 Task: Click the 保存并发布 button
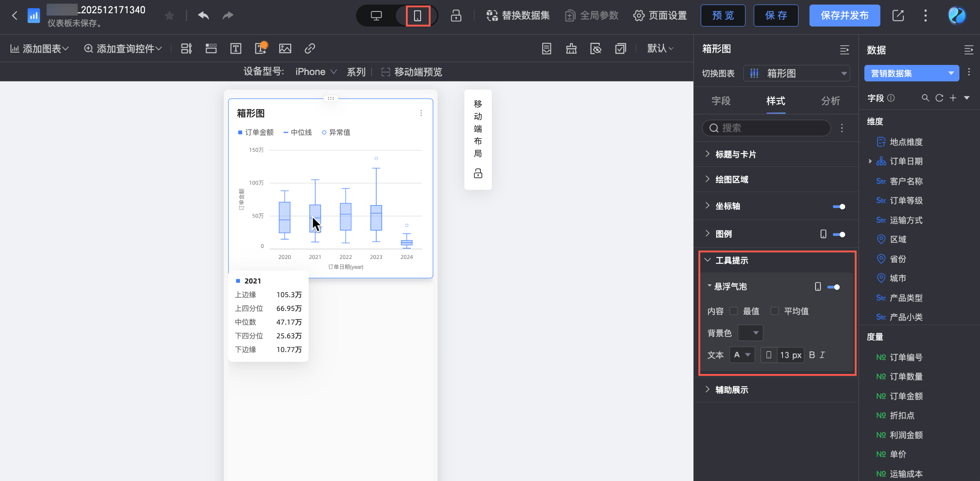click(845, 16)
